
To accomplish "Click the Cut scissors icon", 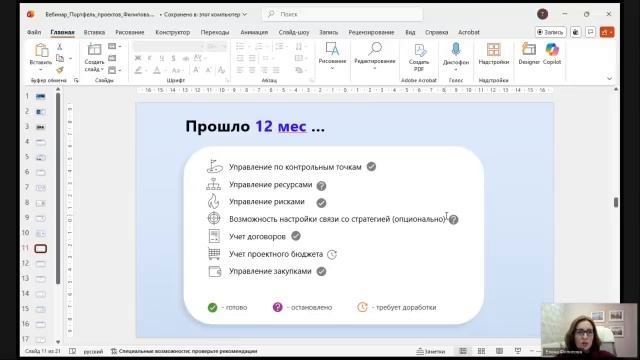I will (60, 47).
